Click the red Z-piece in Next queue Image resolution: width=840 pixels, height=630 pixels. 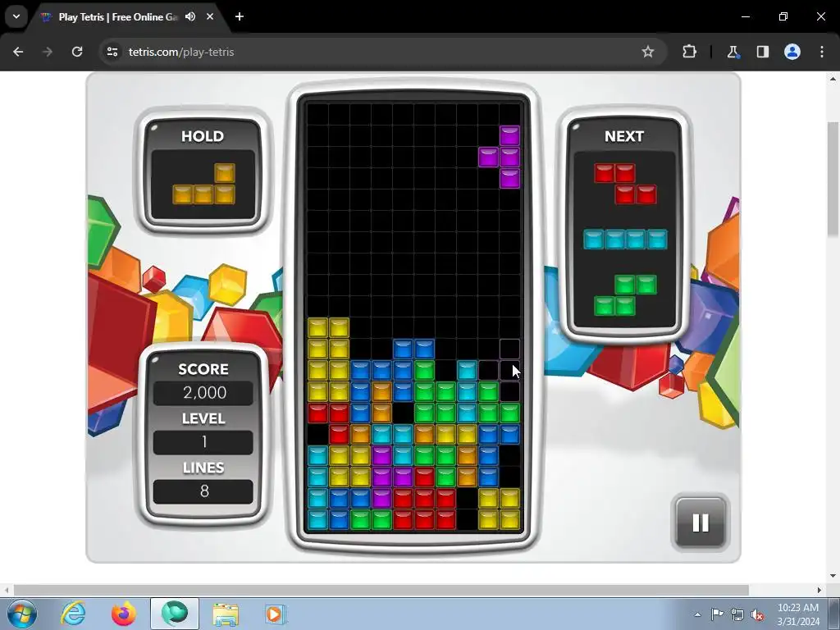[624, 184]
